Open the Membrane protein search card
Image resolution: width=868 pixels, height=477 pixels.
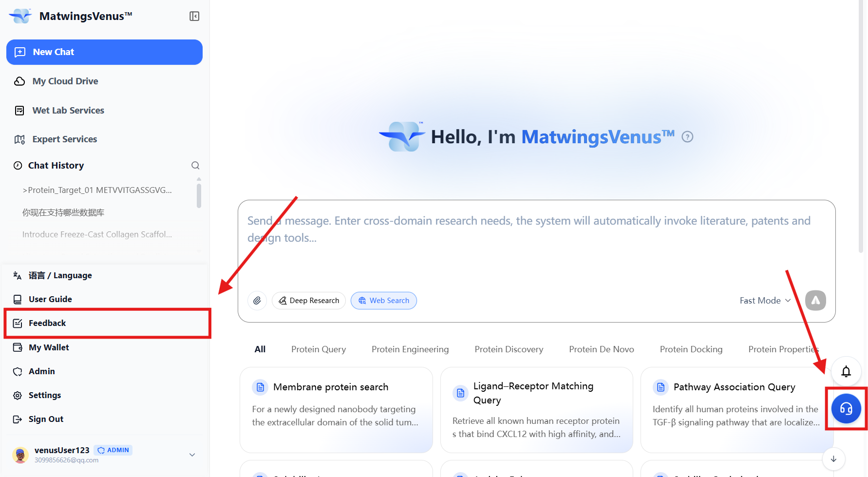pyautogui.click(x=336, y=410)
